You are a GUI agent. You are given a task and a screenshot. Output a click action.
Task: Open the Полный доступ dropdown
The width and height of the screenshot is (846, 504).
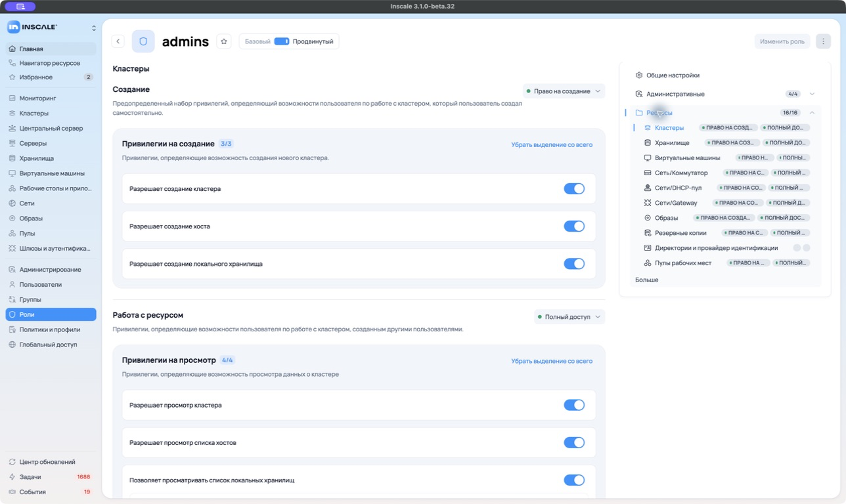point(569,317)
